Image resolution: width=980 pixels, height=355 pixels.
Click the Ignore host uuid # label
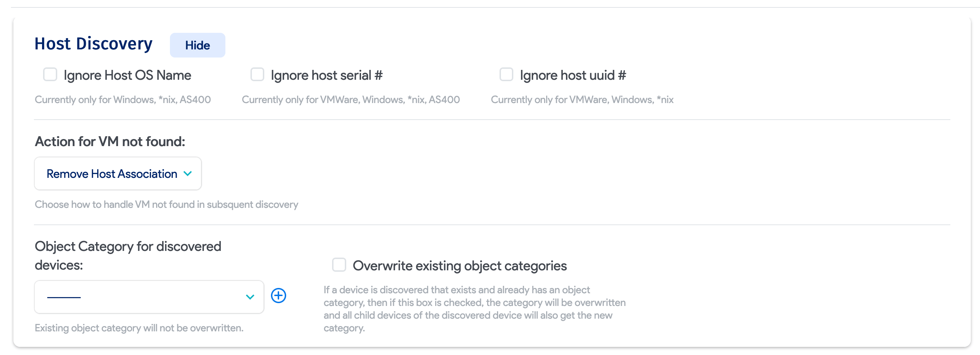[x=573, y=75]
